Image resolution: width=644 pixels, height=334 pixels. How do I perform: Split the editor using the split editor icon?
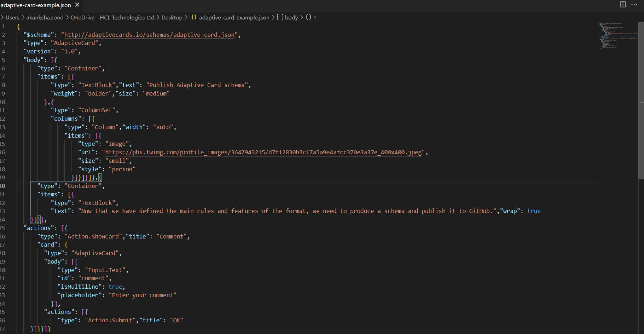point(623,5)
